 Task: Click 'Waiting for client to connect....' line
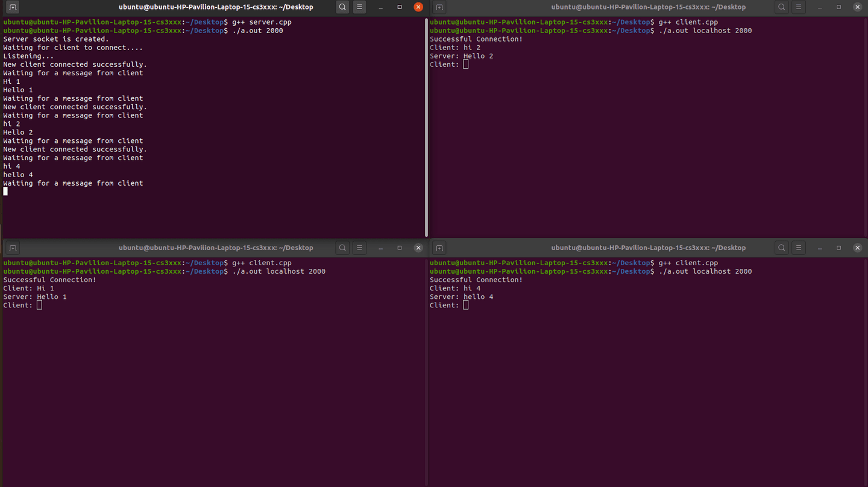pyautogui.click(x=73, y=48)
